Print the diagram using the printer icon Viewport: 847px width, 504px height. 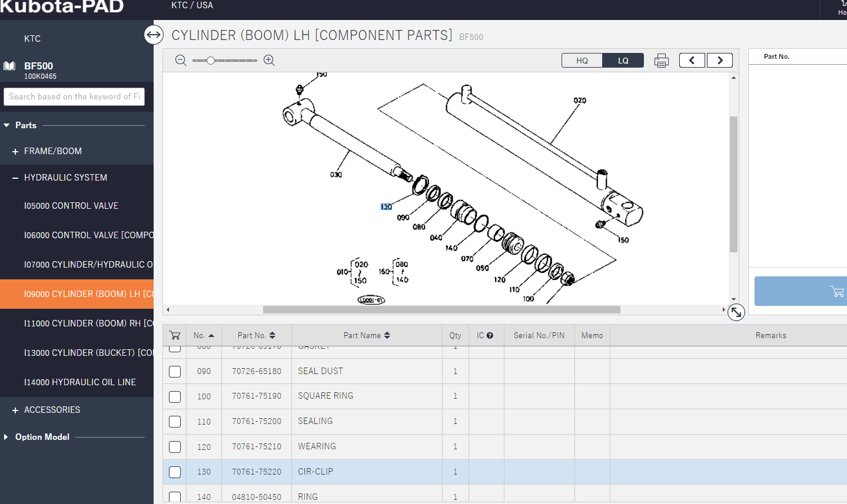662,61
